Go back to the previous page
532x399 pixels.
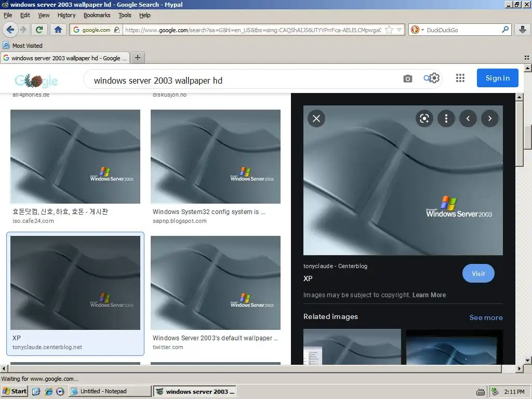click(x=10, y=30)
